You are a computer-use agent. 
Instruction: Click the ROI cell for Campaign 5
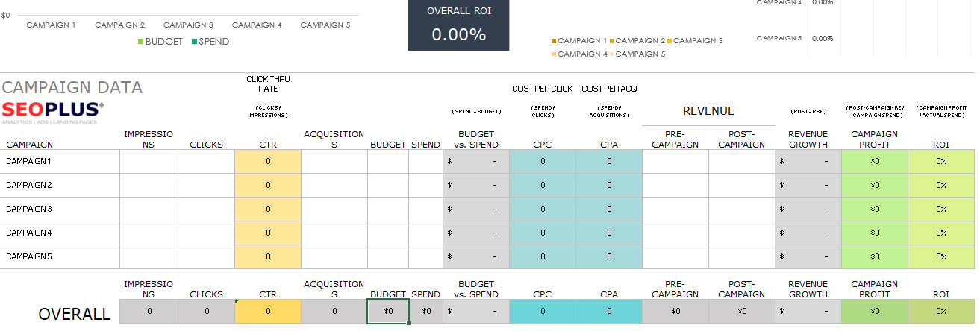[x=940, y=256]
